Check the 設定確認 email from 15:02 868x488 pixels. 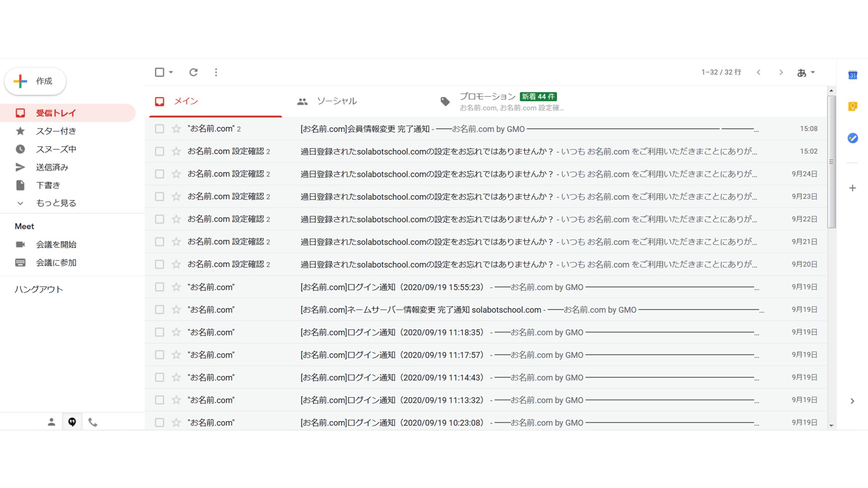160,152
